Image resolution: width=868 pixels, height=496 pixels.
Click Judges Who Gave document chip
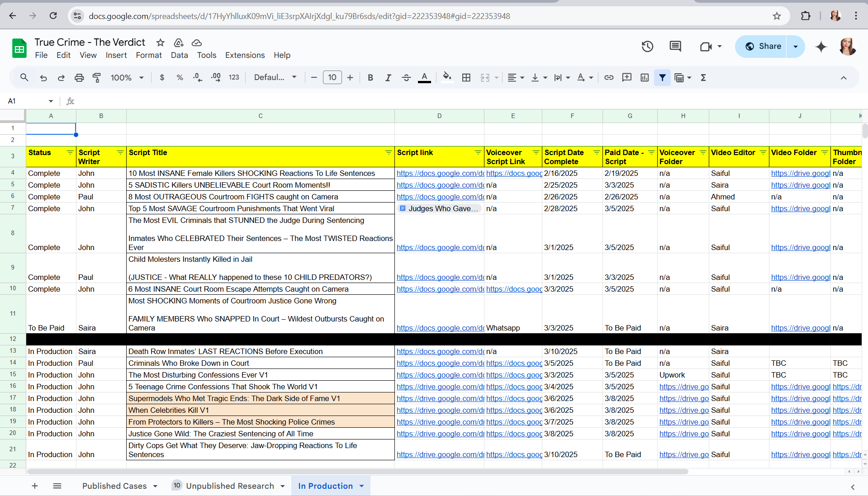coord(440,208)
